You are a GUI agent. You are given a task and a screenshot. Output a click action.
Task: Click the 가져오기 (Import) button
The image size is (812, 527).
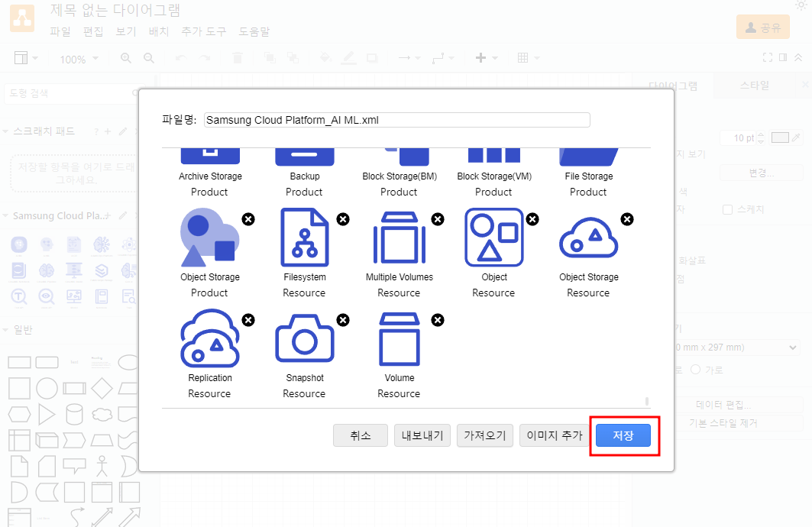(x=485, y=435)
